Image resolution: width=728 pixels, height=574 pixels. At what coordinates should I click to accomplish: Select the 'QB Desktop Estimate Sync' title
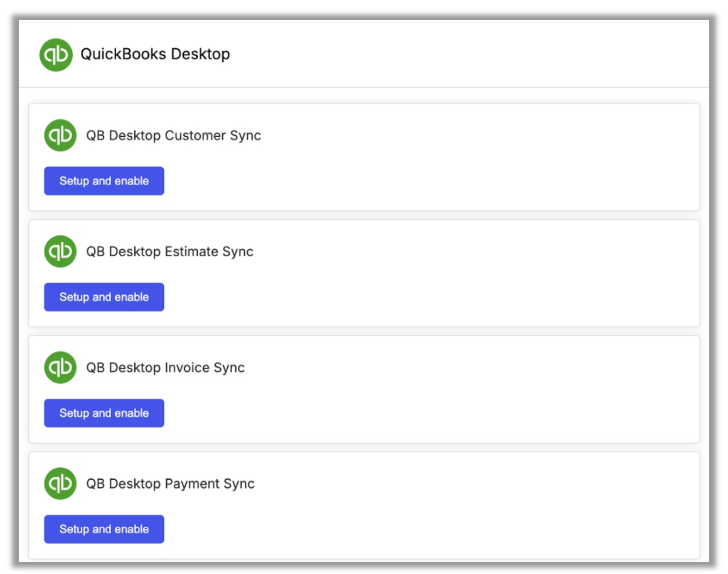[x=170, y=251]
